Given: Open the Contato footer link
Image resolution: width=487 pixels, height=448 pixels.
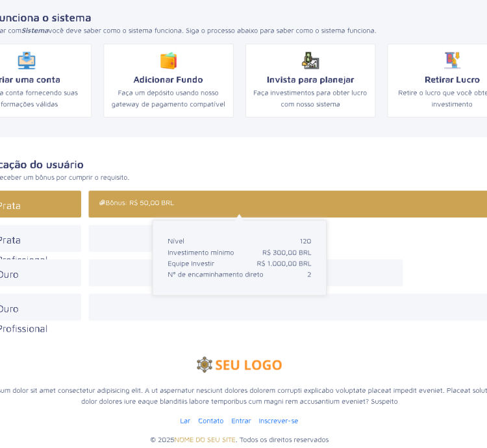Looking at the screenshot, I should pos(210,421).
